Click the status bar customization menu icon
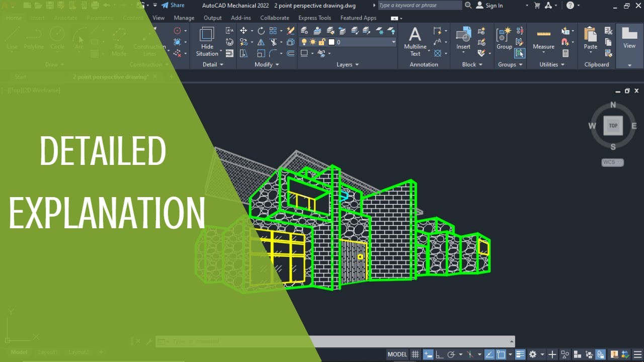644x362 pixels. click(x=638, y=354)
